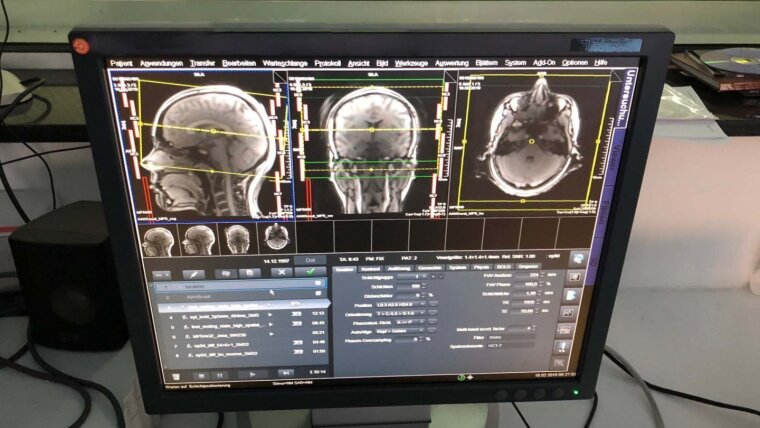Switch to the Sequenz tab

(528, 266)
